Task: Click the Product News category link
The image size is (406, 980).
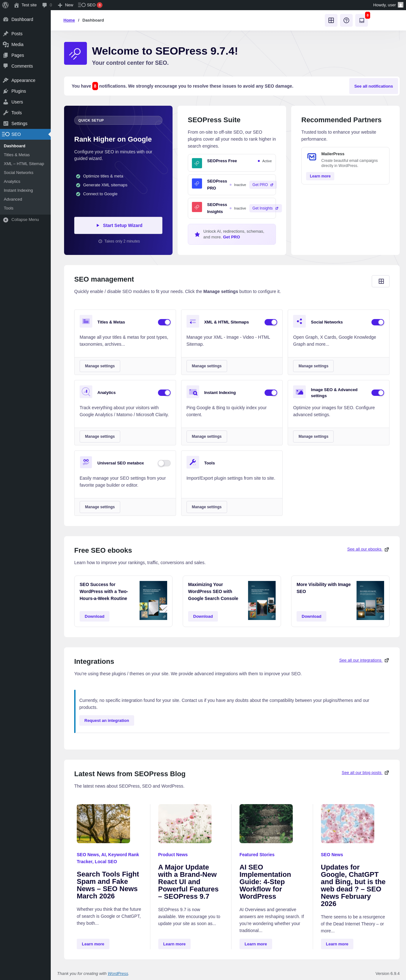Action: (x=173, y=855)
